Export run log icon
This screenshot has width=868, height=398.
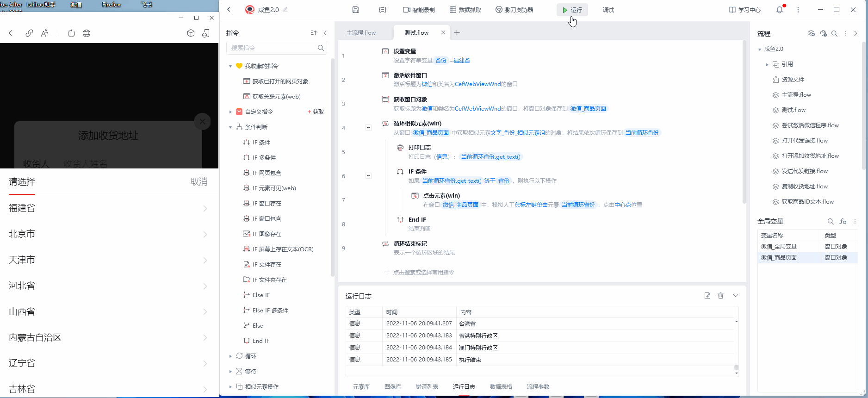click(707, 296)
